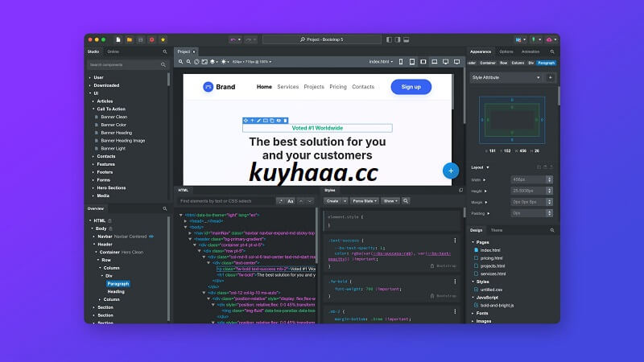The image size is (644, 362).
Task: Click the fit-to-screen image icon
Action: click(x=204, y=62)
